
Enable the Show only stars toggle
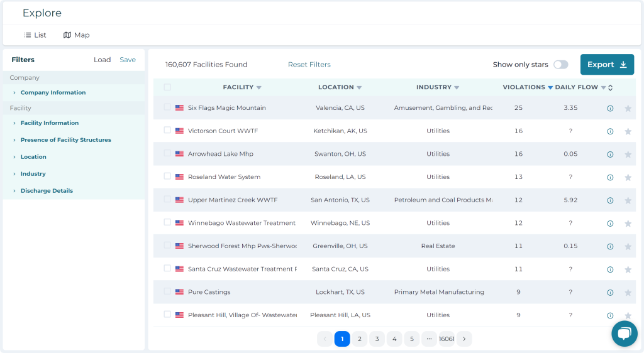[x=560, y=65]
